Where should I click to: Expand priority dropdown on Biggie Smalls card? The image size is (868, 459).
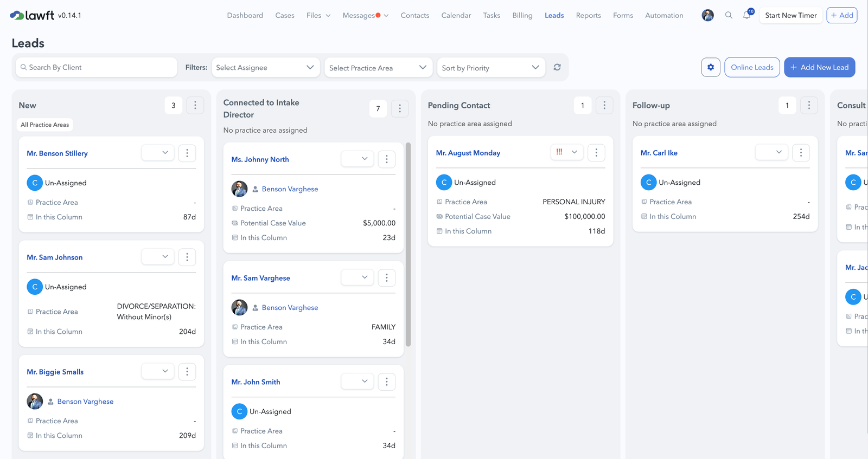click(158, 371)
